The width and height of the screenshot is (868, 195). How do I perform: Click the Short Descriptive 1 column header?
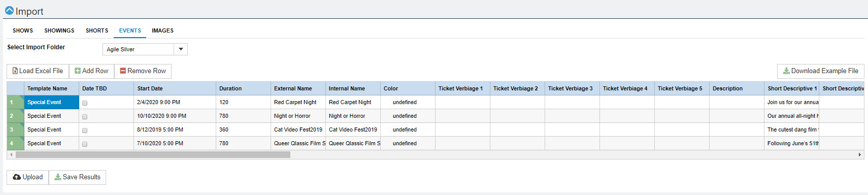[791, 88]
